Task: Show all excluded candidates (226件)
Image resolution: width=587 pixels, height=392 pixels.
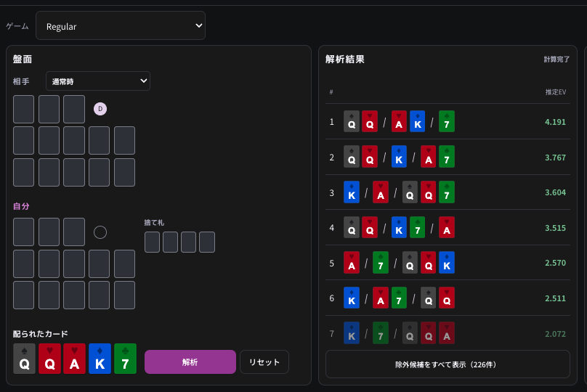Action: click(448, 364)
